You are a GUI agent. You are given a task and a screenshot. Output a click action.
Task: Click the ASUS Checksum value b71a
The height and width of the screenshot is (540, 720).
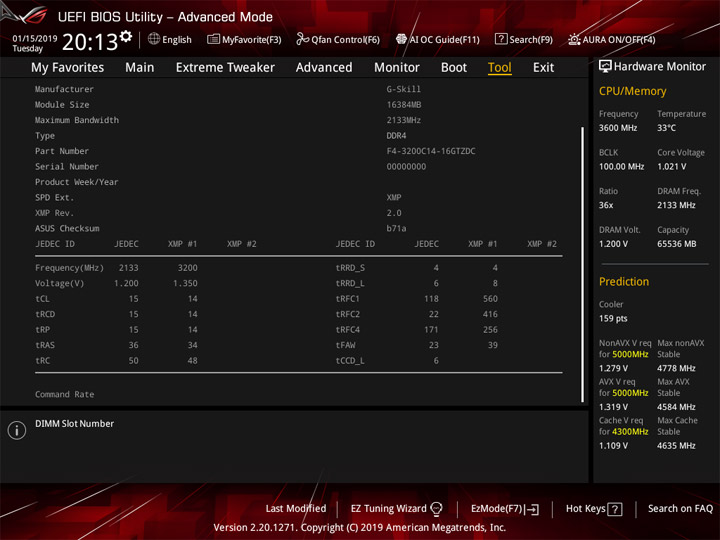pos(396,228)
